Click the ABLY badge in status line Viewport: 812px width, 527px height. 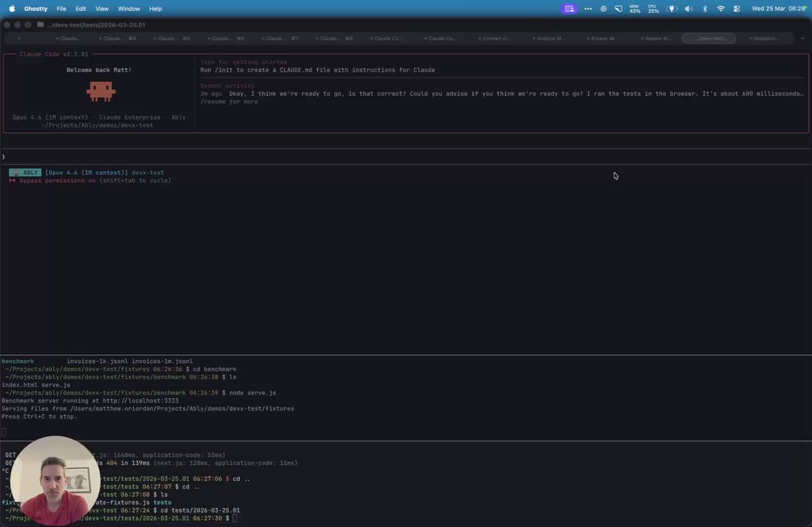coord(25,173)
